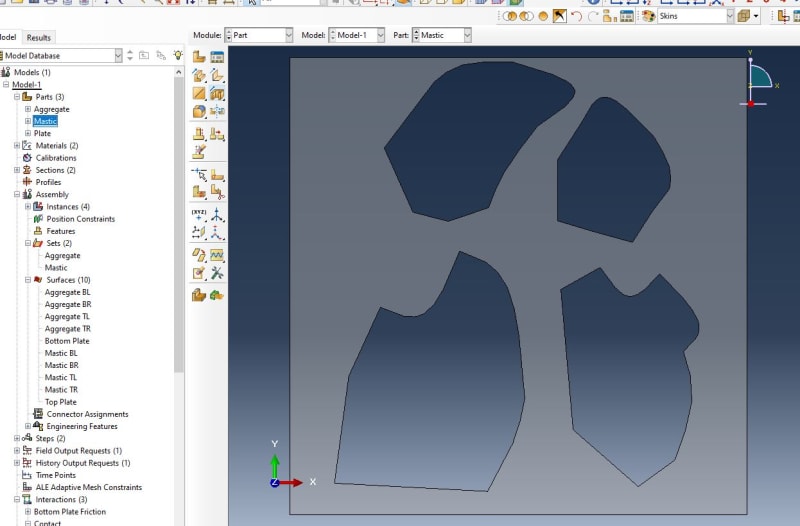
Task: Open the render style dropdown arrow
Action: tap(756, 16)
